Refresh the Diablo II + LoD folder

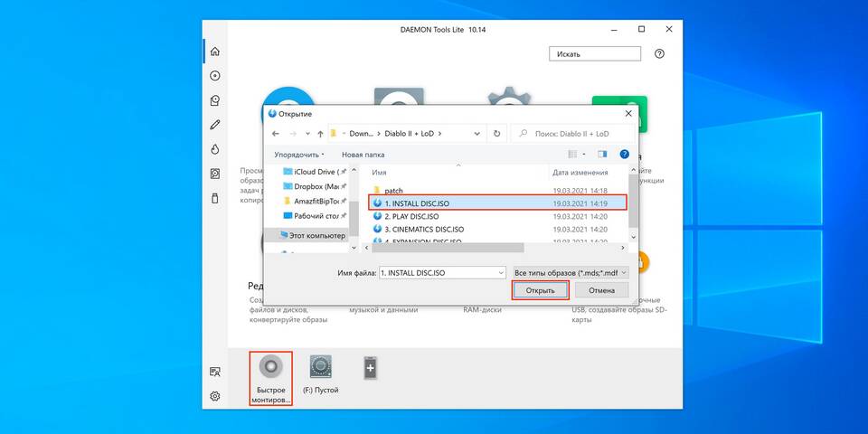pyautogui.click(x=496, y=134)
